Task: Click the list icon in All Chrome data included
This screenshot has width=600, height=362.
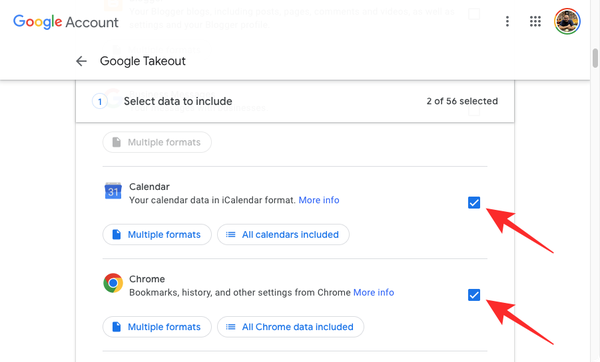Action: [x=230, y=327]
